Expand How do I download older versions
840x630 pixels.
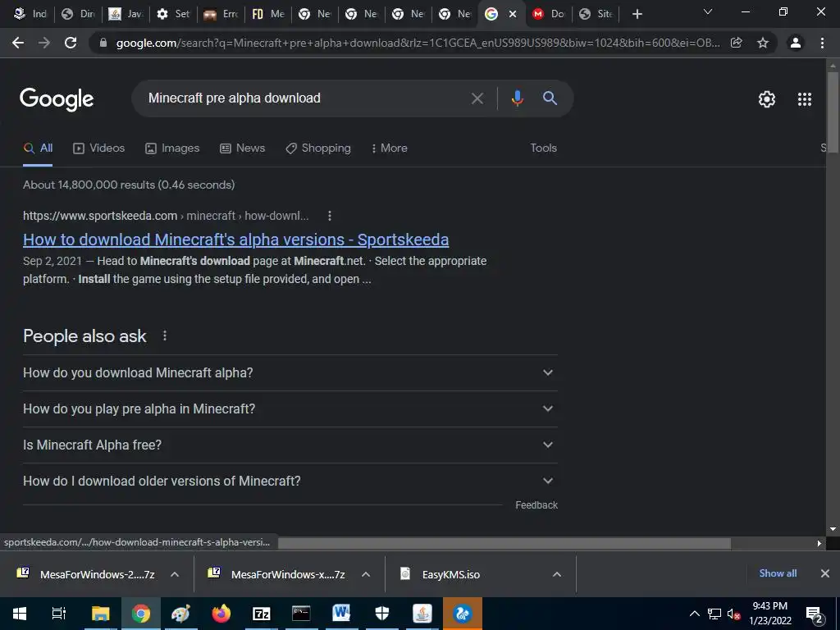[x=290, y=481]
